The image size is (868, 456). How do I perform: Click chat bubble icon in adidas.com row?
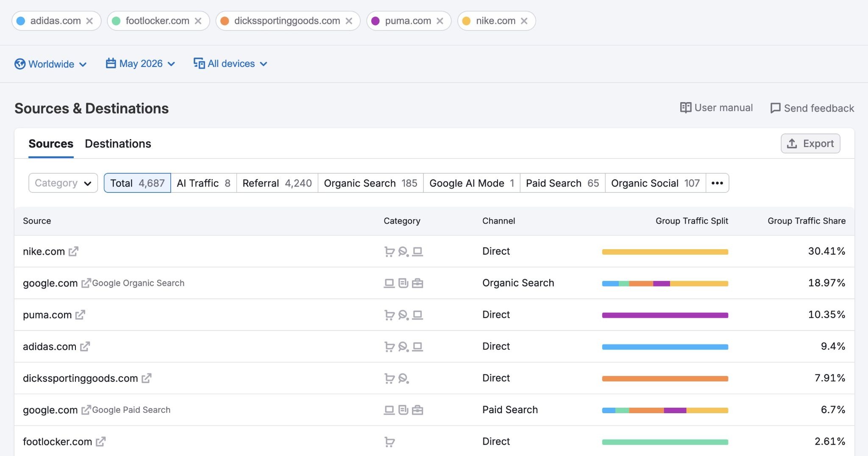point(403,347)
